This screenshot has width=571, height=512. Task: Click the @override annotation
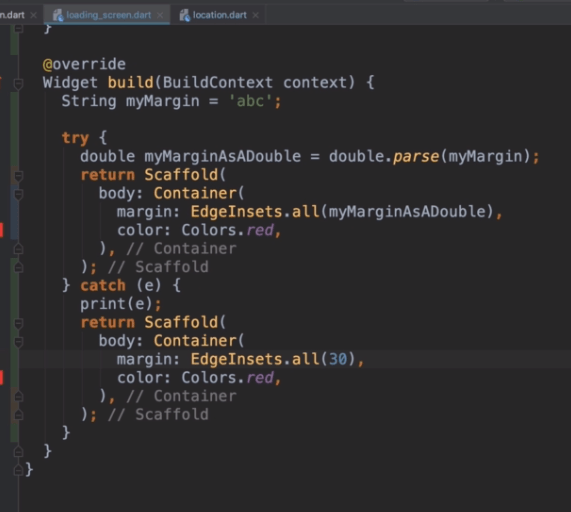84,64
